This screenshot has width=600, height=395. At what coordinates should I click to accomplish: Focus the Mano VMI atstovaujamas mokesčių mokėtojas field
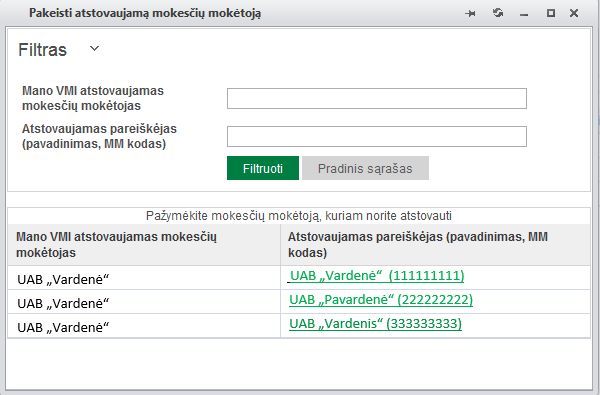tap(377, 98)
